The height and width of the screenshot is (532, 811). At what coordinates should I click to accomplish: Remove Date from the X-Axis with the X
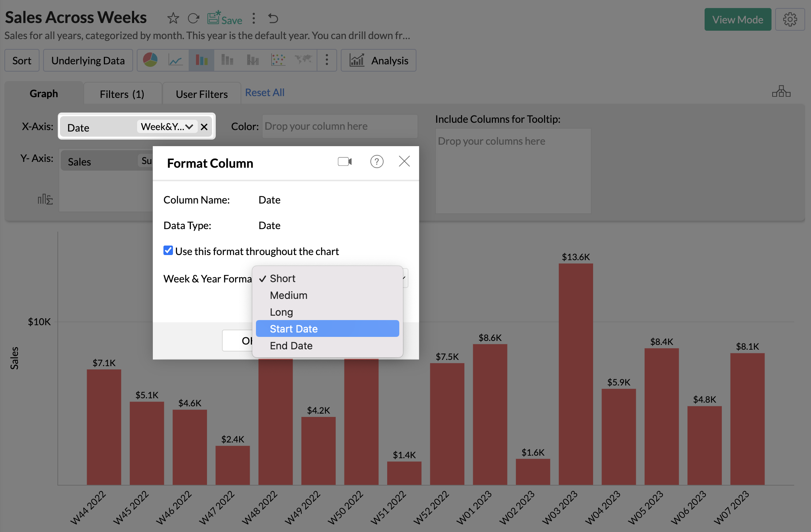pos(204,127)
